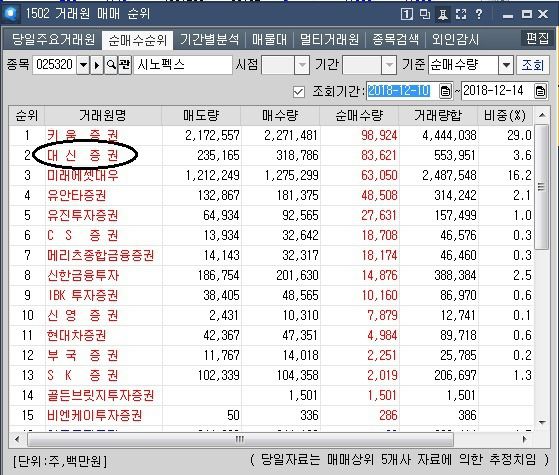Expand the stock code 025320 dropdown
Image resolution: width=559 pixels, height=475 pixels.
click(83, 65)
